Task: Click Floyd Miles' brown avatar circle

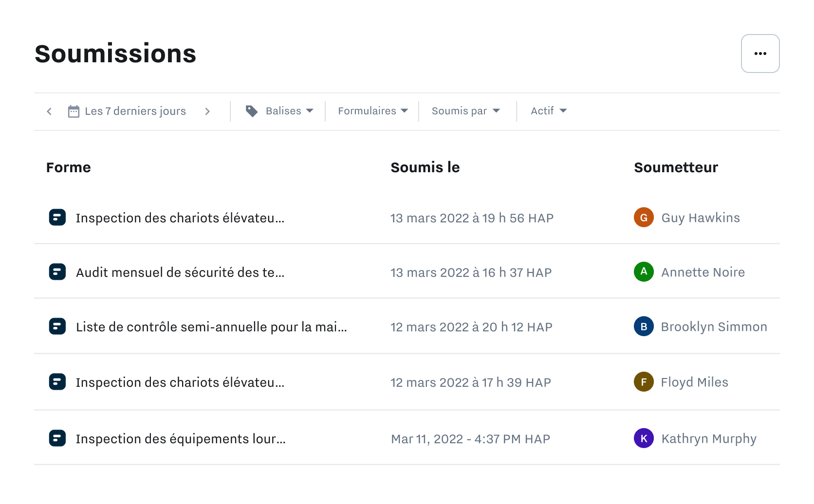Action: click(644, 382)
